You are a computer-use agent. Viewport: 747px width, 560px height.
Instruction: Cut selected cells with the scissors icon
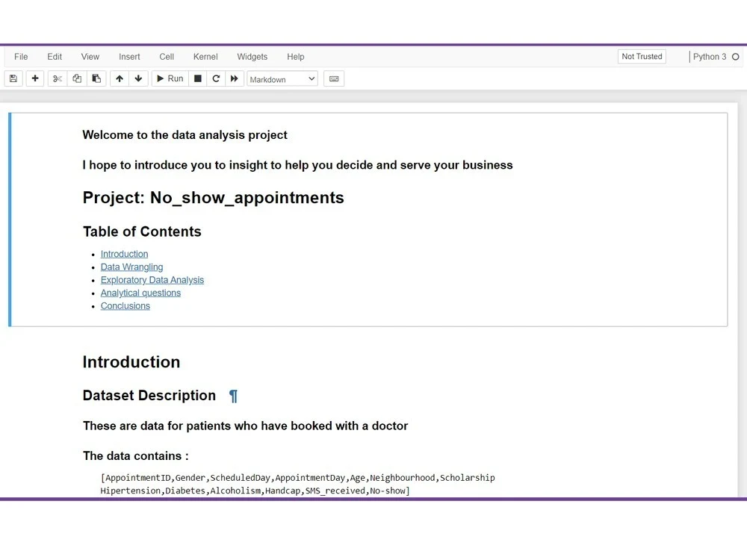tap(58, 78)
